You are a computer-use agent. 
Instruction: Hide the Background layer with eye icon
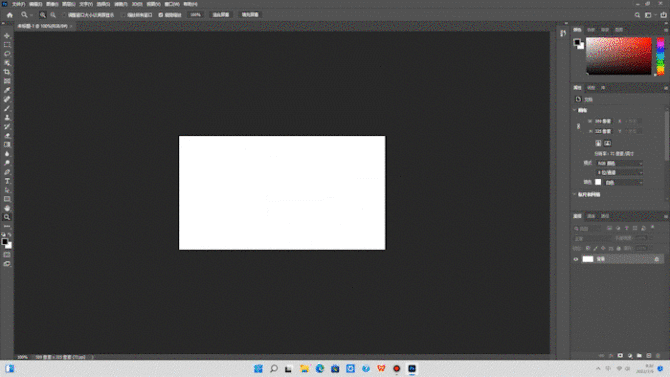coord(576,259)
